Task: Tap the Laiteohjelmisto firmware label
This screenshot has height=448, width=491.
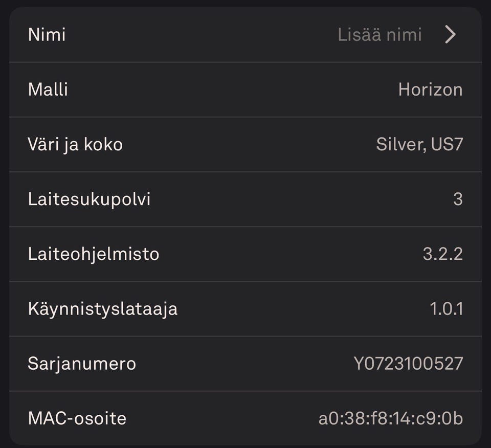Action: click(x=94, y=254)
